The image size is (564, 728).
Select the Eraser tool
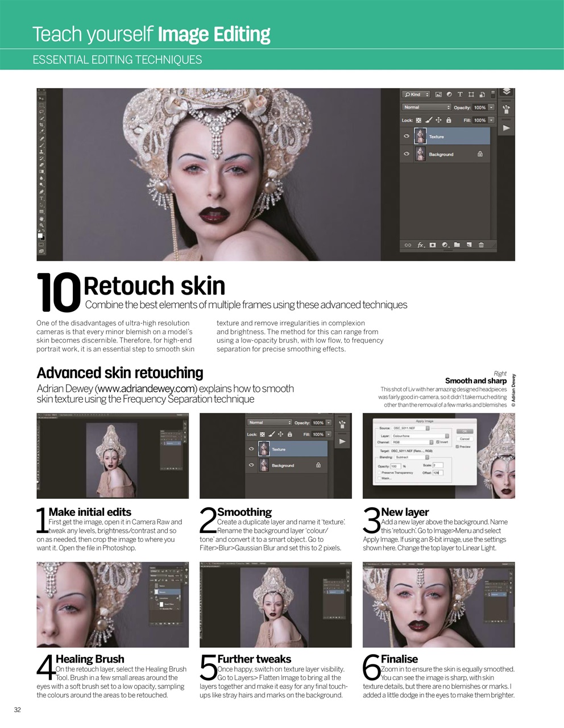coord(42,164)
